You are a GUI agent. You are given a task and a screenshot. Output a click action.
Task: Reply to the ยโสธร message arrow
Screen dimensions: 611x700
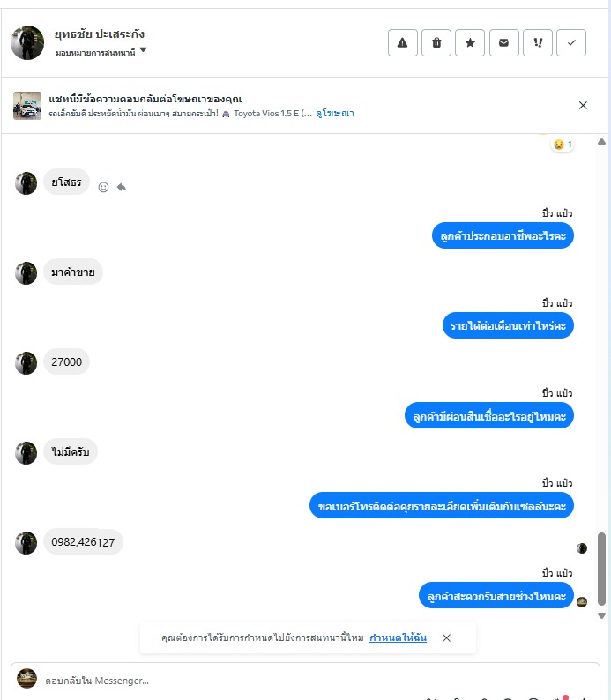pos(122,187)
